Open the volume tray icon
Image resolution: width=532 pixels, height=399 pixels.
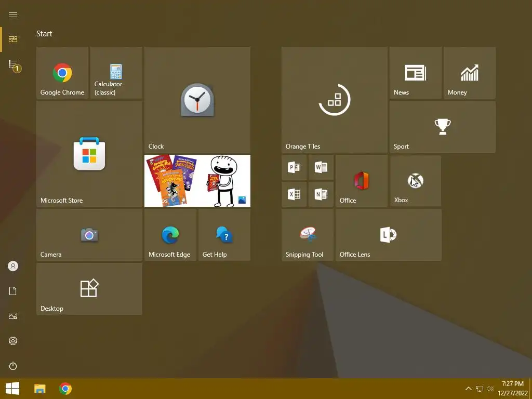pos(490,389)
